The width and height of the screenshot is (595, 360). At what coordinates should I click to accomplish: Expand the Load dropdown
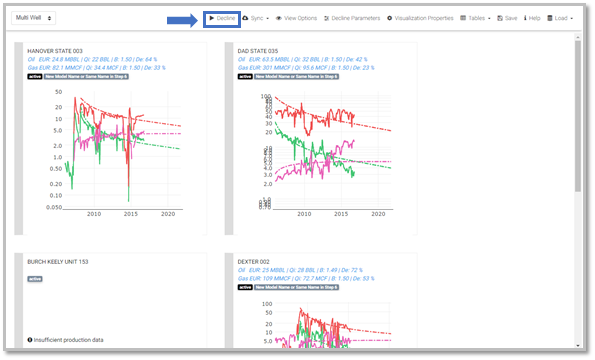(560, 18)
